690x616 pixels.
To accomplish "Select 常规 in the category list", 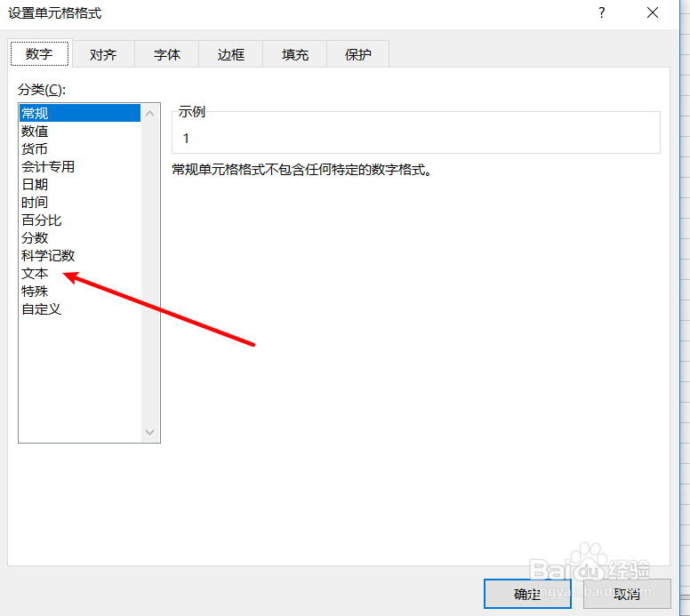I will [x=80, y=113].
